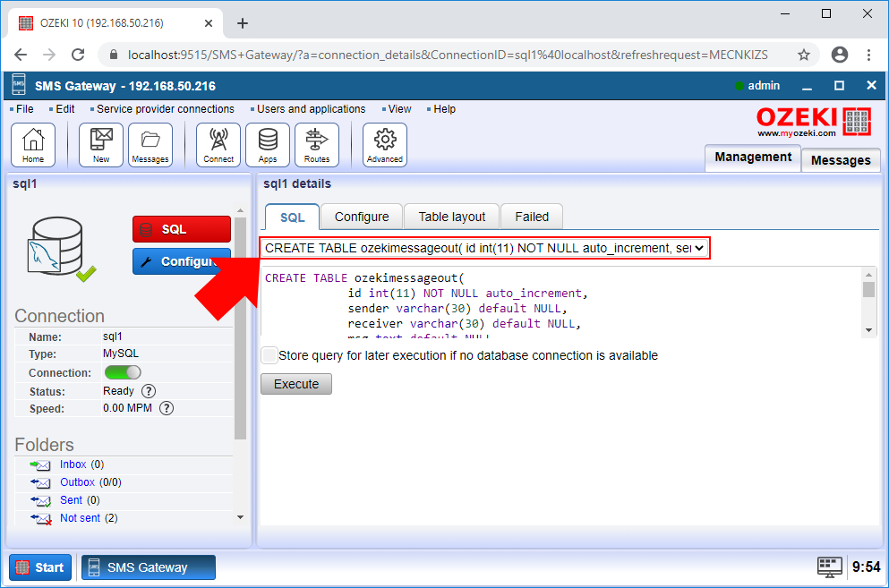Select the Apps toolbar icon

click(x=267, y=144)
